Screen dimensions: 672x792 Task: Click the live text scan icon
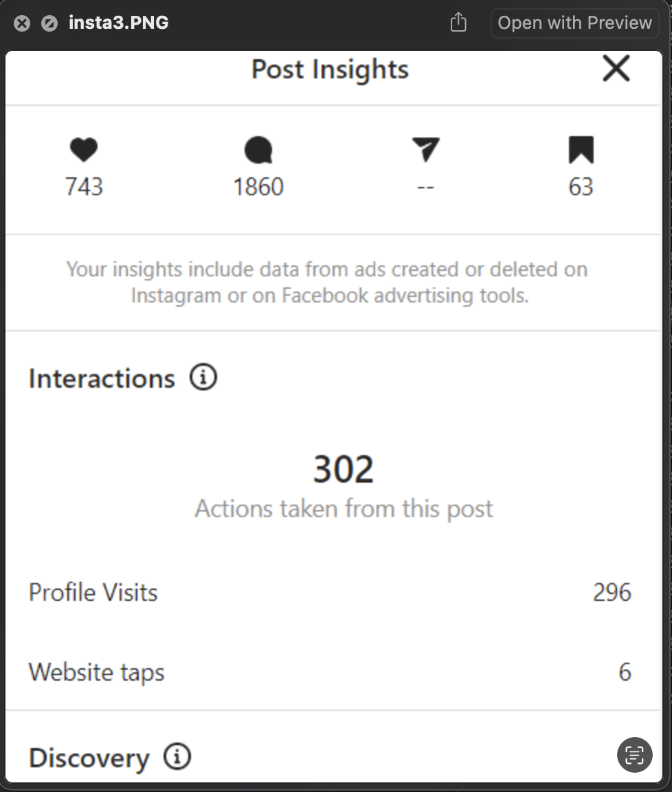click(x=634, y=755)
